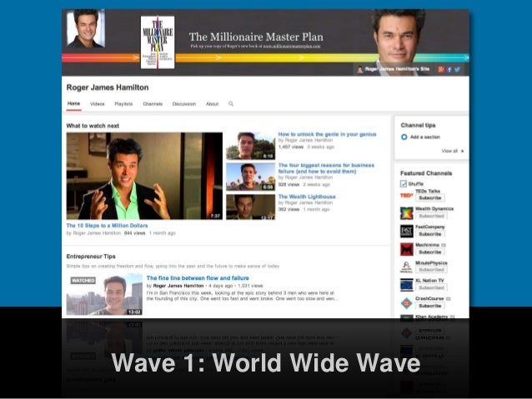Click the small avatar beside Roger James Hamilton's Site
532x399 pixels.
pyautogui.click(x=360, y=69)
